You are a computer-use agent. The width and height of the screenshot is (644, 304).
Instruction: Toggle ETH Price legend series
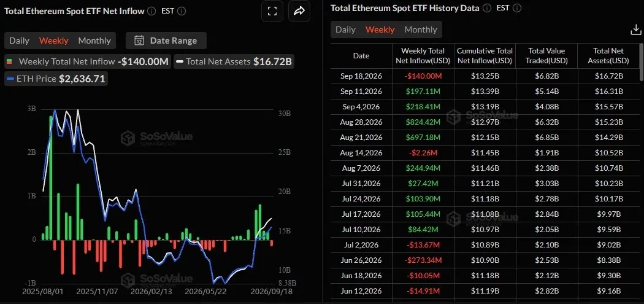(56, 79)
